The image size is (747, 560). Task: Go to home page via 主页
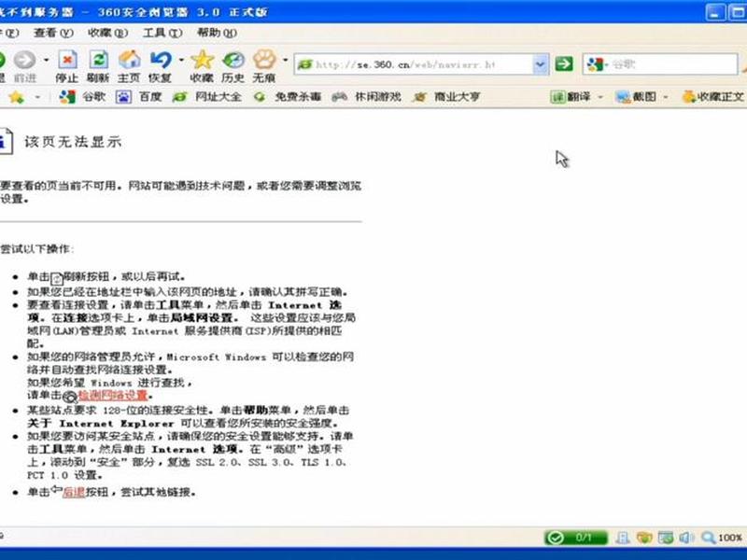129,65
